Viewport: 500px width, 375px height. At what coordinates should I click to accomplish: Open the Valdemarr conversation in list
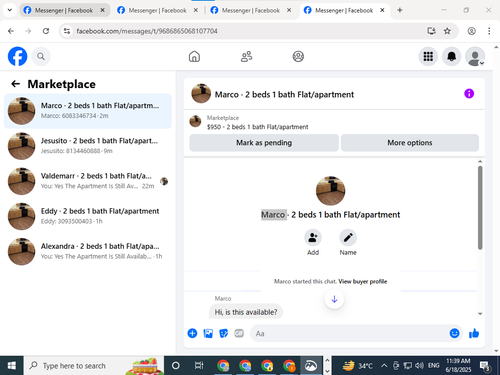point(88,181)
